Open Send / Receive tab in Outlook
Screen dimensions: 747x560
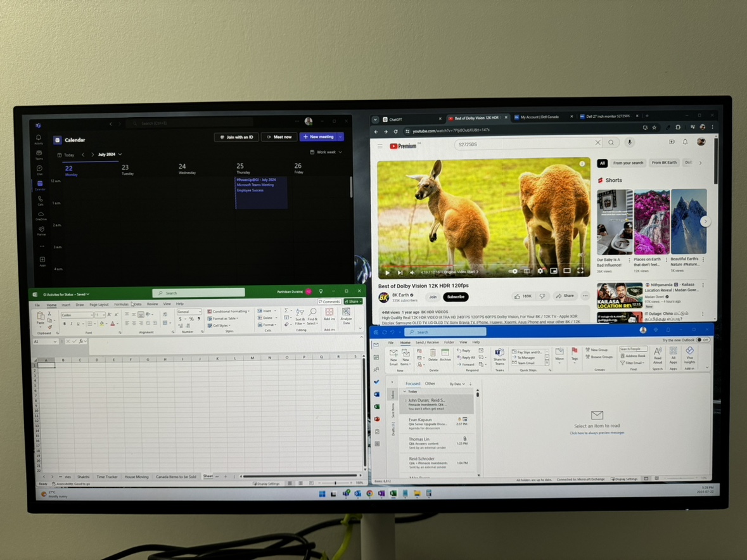tap(427, 342)
